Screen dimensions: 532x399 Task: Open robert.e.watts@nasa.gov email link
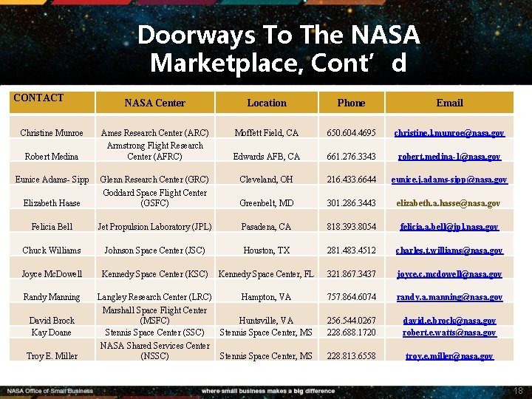coord(449,332)
